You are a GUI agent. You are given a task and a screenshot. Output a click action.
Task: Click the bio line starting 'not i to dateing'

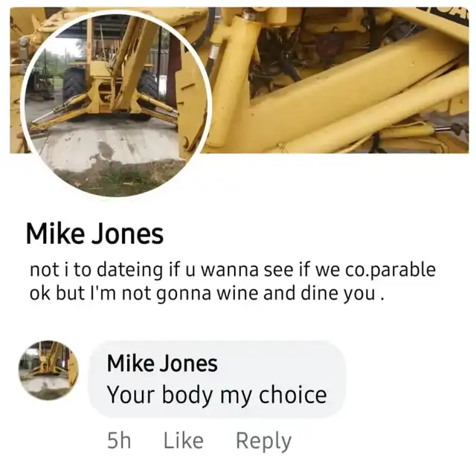coord(233,269)
